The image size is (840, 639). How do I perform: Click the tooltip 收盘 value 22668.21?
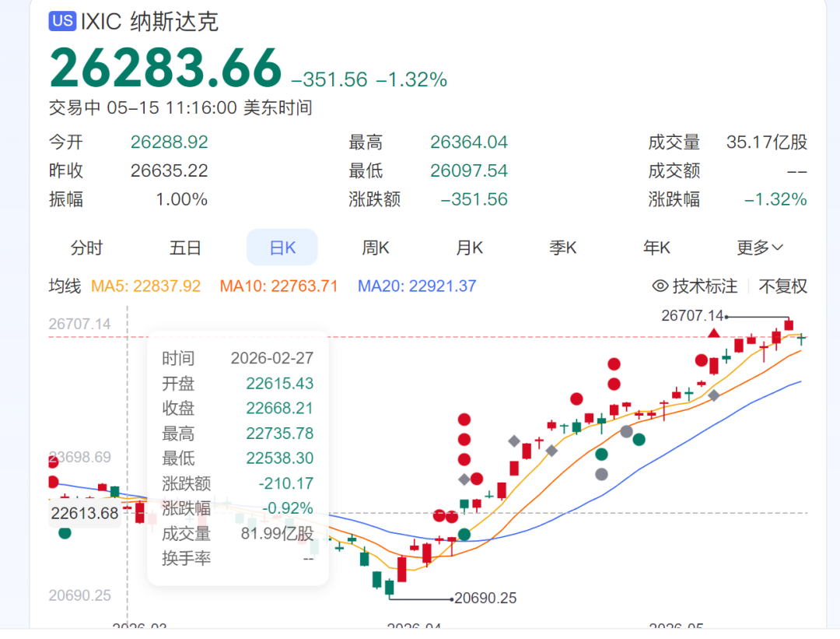(280, 408)
